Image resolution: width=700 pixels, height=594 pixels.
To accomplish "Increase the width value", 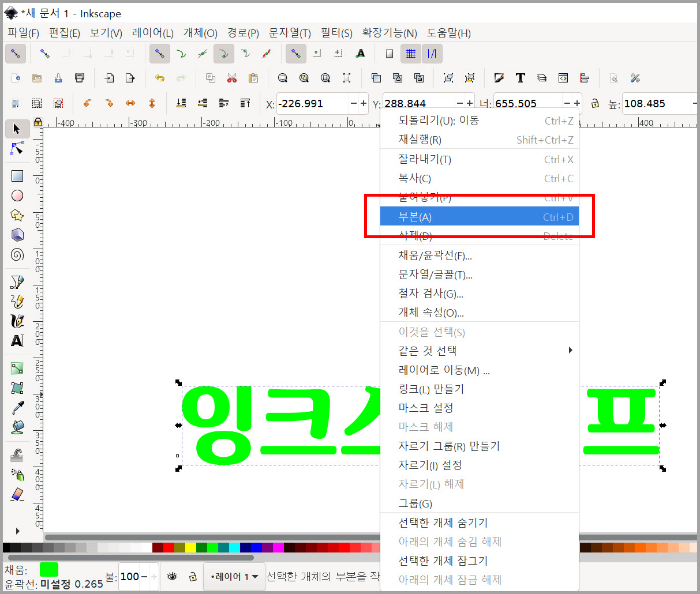I will (x=577, y=103).
